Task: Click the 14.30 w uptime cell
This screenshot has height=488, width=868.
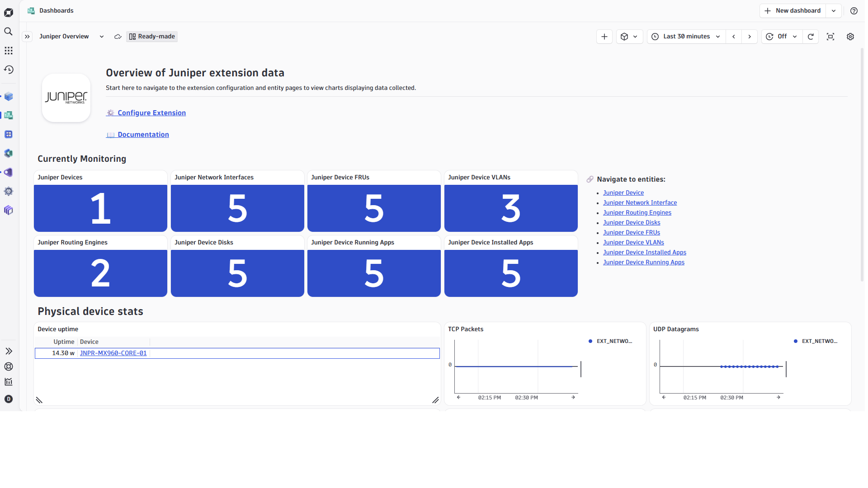Action: [x=63, y=353]
